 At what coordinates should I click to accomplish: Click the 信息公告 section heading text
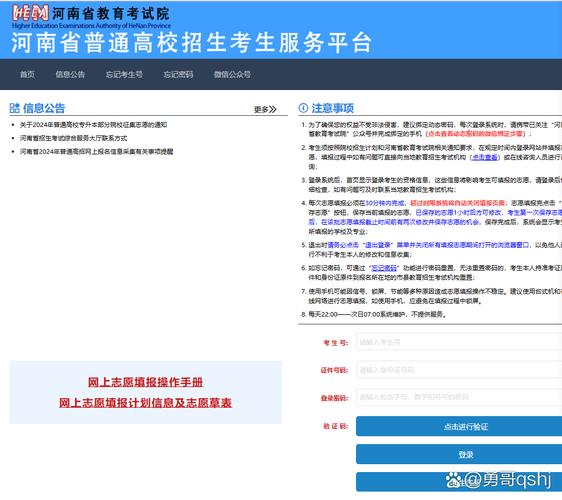click(x=44, y=108)
